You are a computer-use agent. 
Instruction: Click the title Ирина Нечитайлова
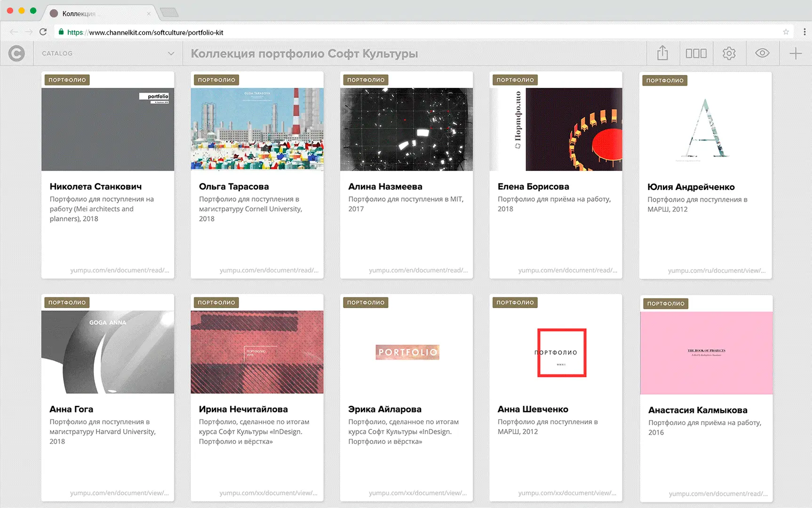243,409
